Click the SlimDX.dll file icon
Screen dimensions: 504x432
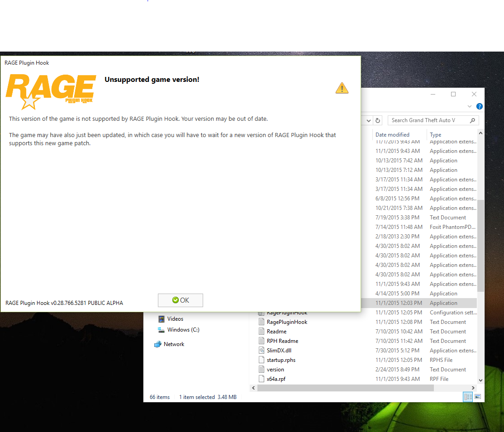[x=262, y=351]
